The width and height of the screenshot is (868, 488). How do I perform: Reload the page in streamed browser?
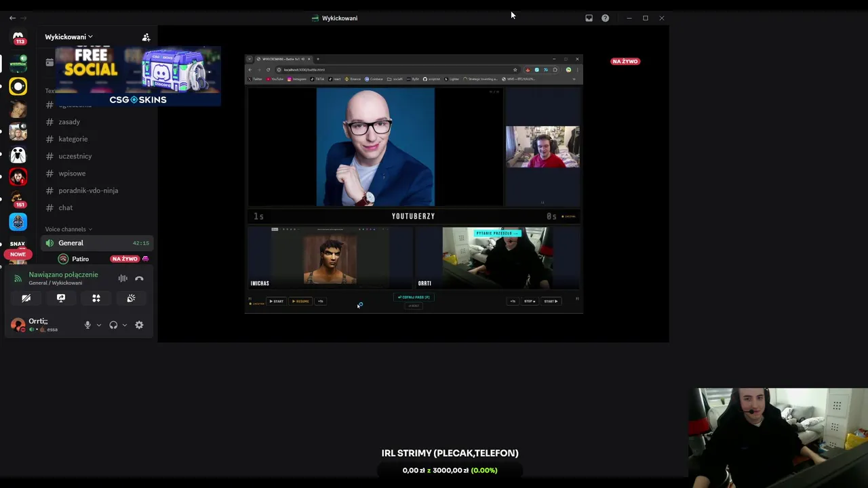point(268,70)
